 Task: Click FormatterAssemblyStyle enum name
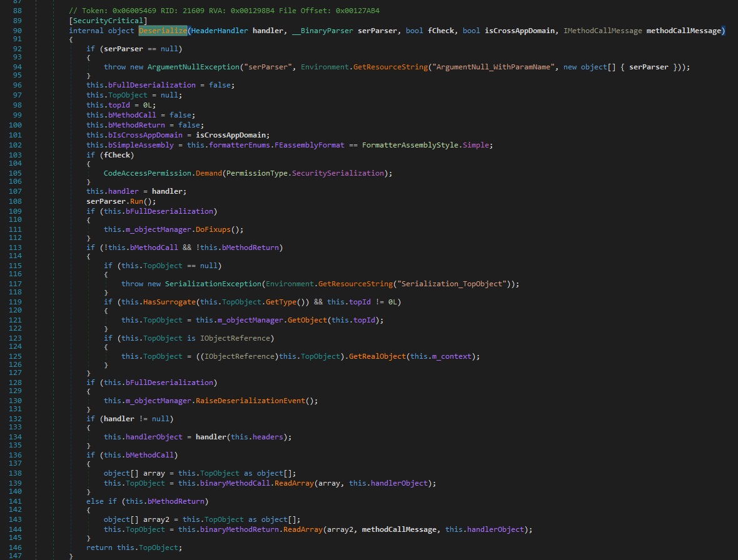410,145
